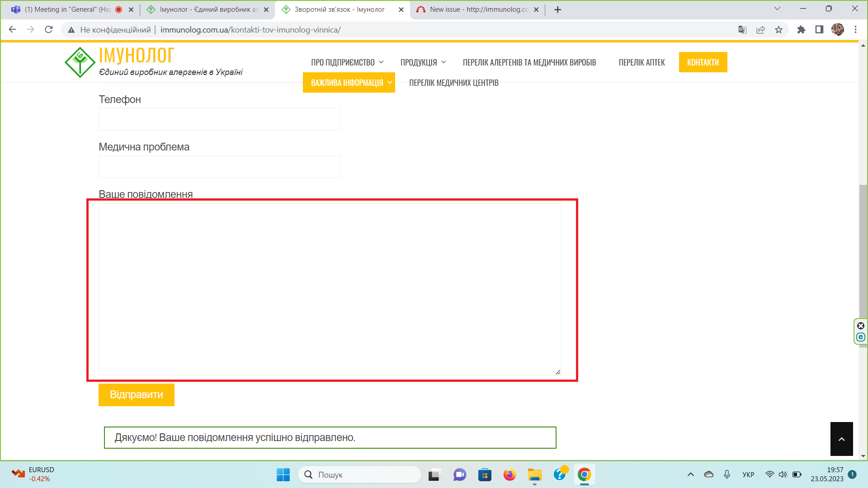Click into the Медична проблема field
The image size is (868, 488).
pyautogui.click(x=219, y=167)
